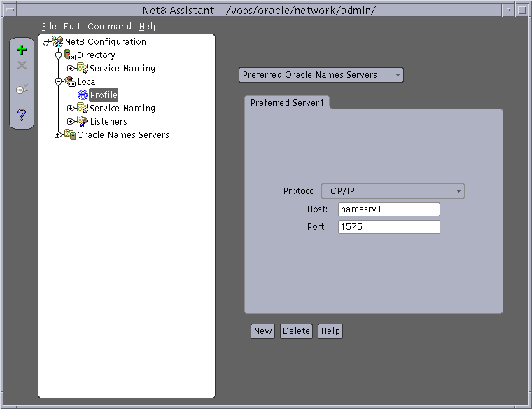532x409 pixels.
Task: Expand Service Naming under Directory
Action: tap(71, 69)
